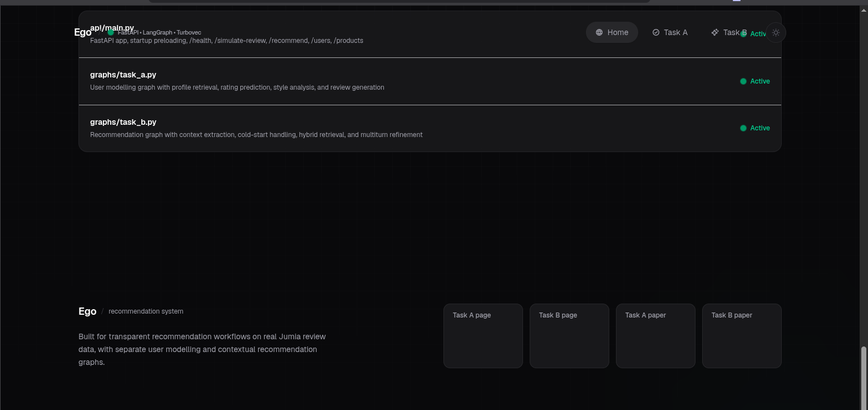The height and width of the screenshot is (410, 868).
Task: Open the Task A page footer card
Action: pos(483,335)
